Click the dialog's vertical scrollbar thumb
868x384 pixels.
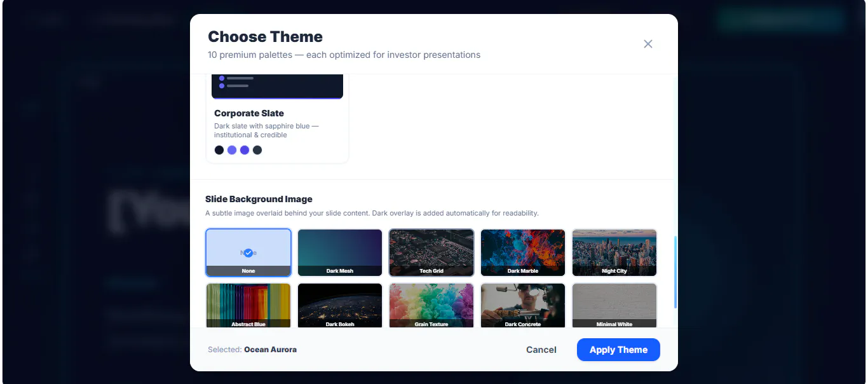(675, 272)
